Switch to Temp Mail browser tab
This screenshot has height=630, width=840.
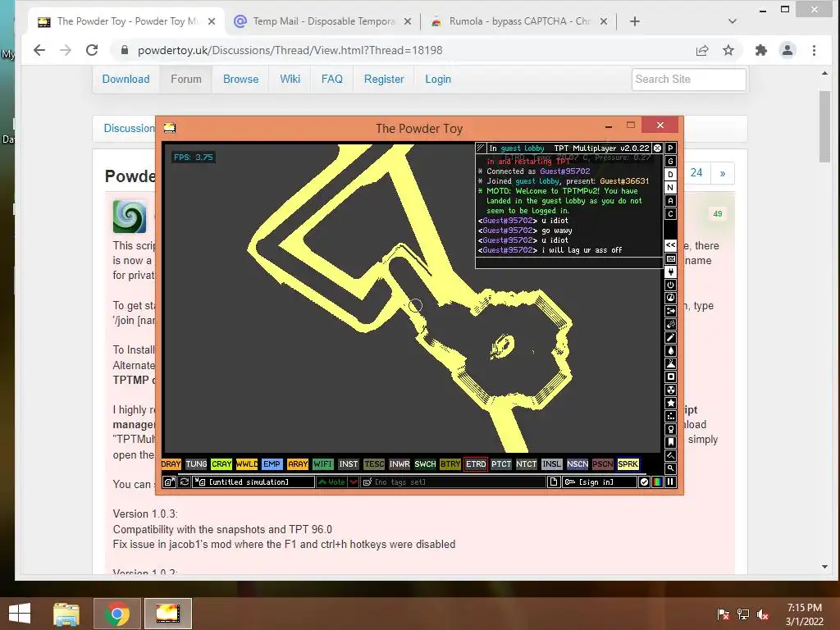coord(322,21)
